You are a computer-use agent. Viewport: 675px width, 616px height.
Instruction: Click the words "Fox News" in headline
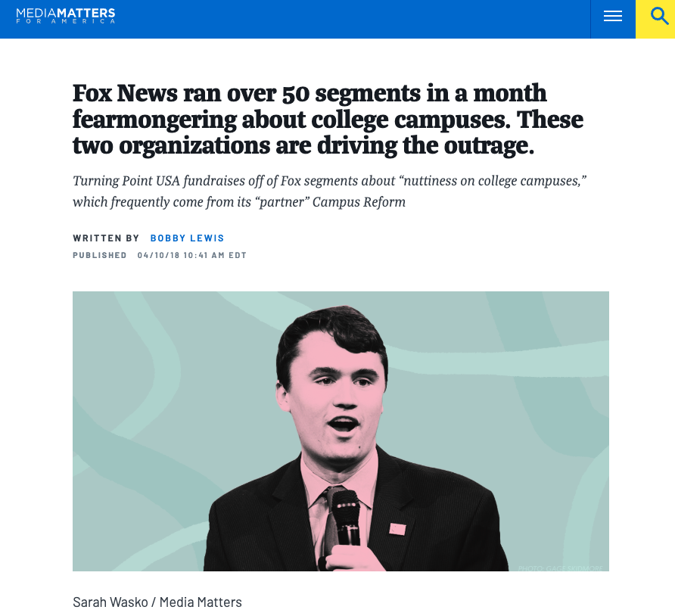point(124,94)
